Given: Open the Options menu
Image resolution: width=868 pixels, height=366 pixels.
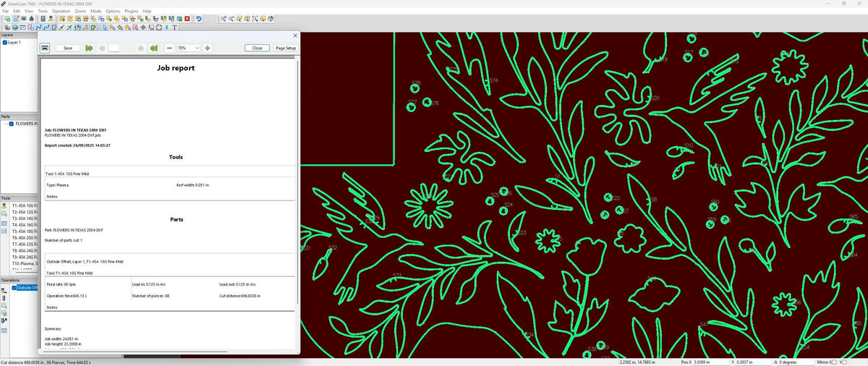Looking at the screenshot, I should (113, 12).
